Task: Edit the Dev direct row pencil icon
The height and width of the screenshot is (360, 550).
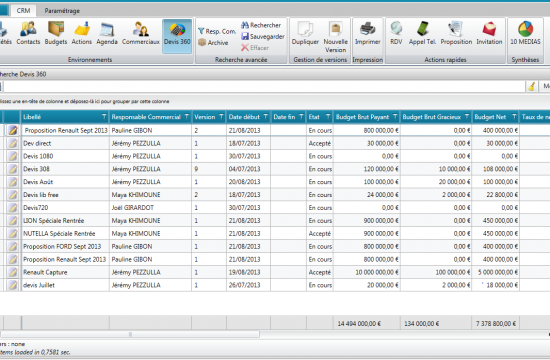Action: click(x=13, y=143)
